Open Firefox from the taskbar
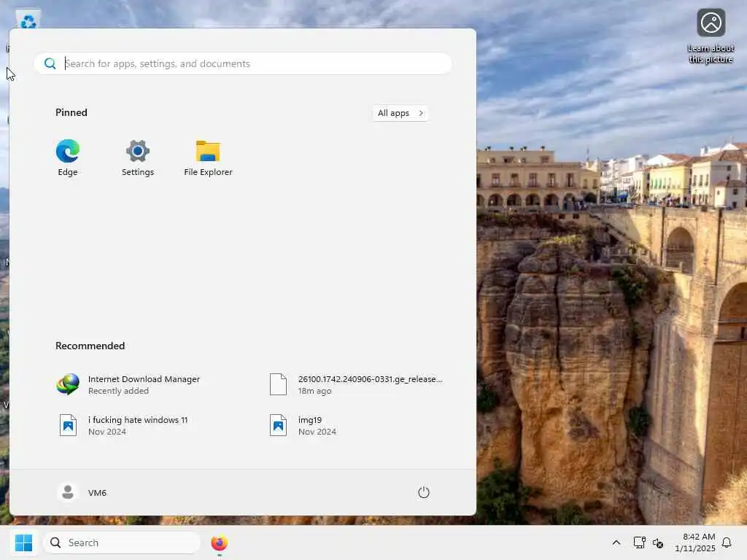This screenshot has height=560, width=747. click(219, 542)
